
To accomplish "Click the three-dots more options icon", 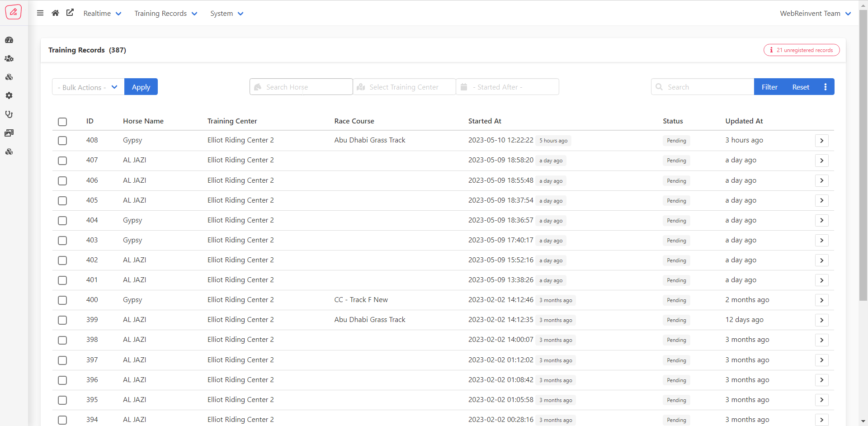I will point(825,87).
